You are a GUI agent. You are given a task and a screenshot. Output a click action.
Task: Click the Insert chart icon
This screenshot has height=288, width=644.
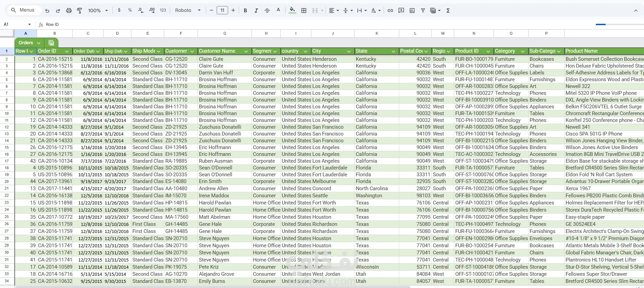412,10
